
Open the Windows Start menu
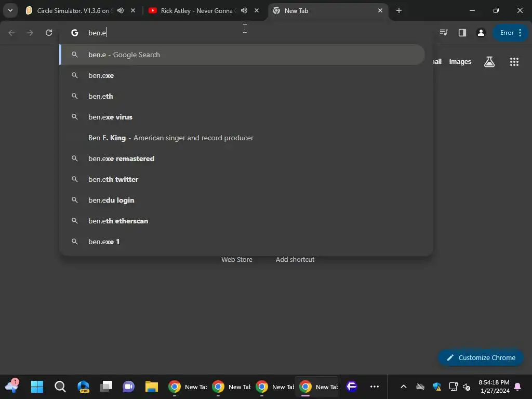[x=37, y=387]
